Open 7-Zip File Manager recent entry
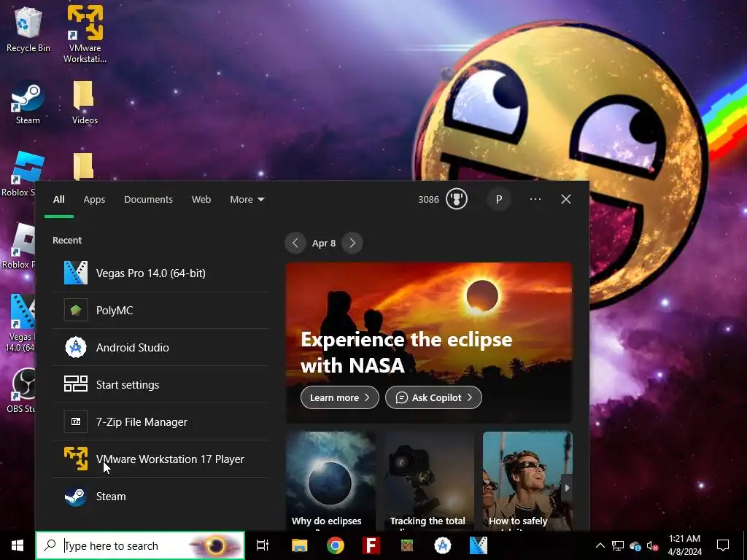 click(160, 422)
